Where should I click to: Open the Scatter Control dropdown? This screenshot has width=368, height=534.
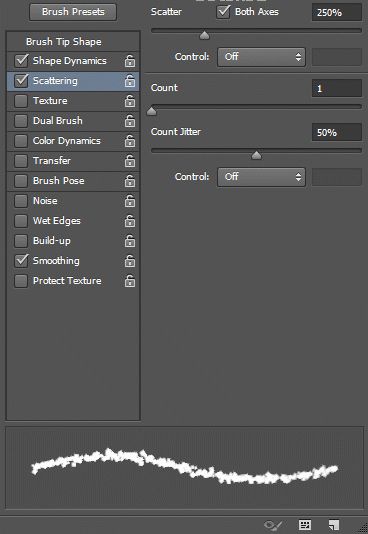tap(261, 57)
